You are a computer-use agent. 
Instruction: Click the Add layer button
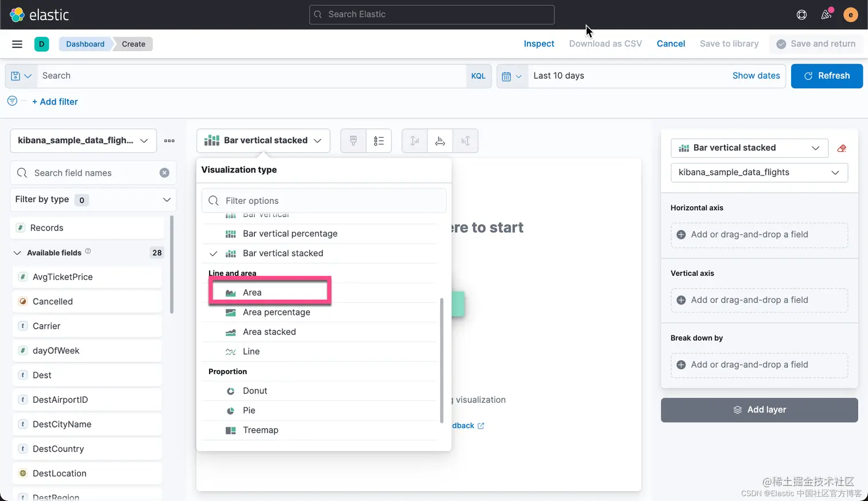pyautogui.click(x=759, y=410)
